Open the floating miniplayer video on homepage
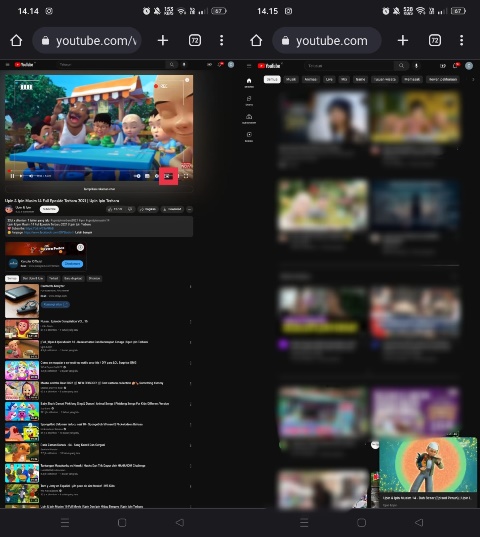 coord(428,465)
